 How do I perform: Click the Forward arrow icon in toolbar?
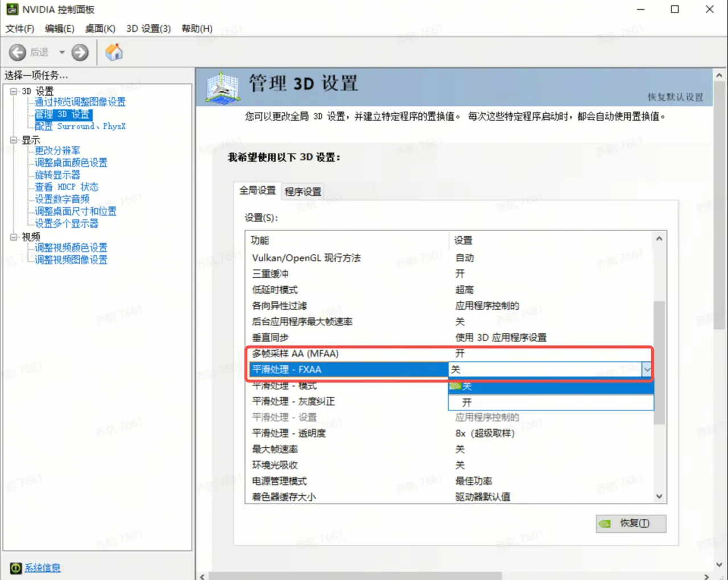(80, 52)
